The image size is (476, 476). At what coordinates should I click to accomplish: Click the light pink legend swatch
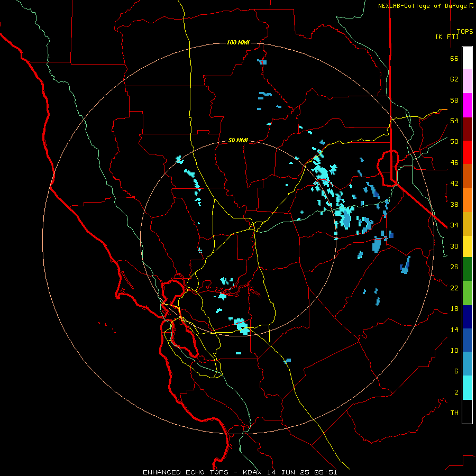tap(467, 81)
